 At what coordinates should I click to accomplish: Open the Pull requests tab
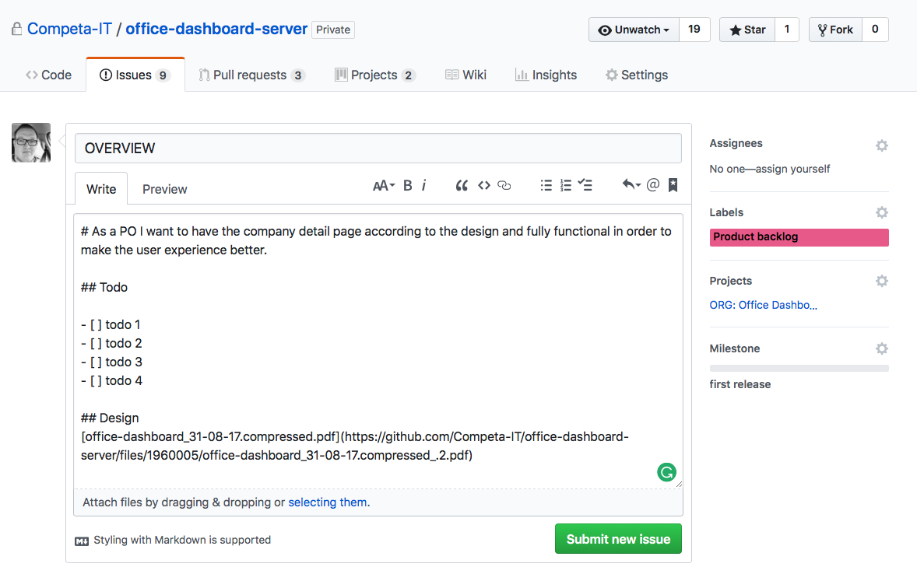(252, 75)
